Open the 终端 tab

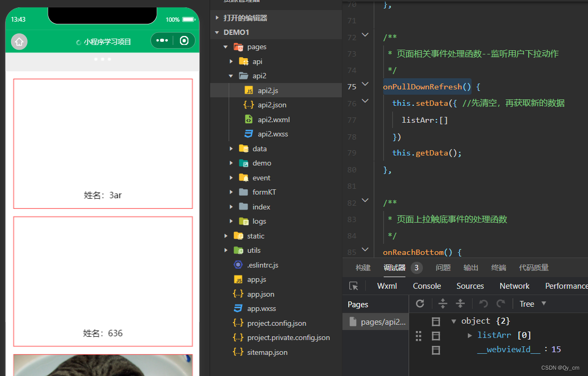499,268
